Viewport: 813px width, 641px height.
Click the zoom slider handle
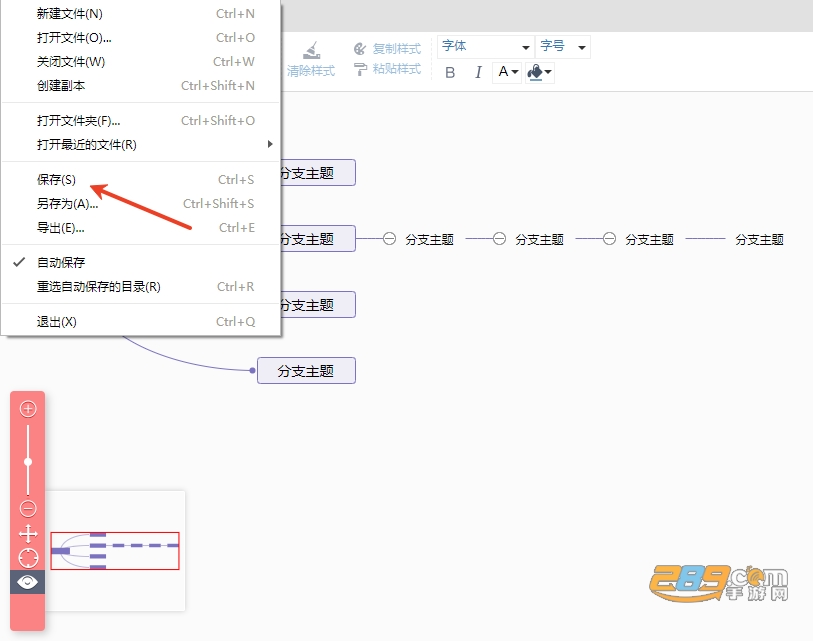click(28, 462)
